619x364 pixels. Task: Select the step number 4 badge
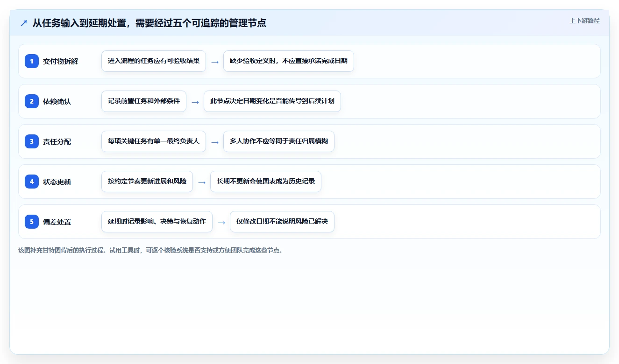point(32,182)
